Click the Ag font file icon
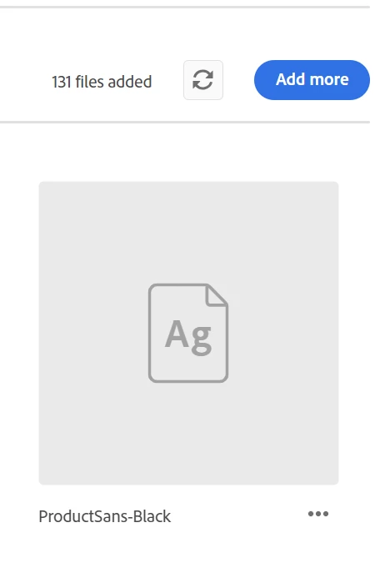The width and height of the screenshot is (390, 588). [188, 333]
